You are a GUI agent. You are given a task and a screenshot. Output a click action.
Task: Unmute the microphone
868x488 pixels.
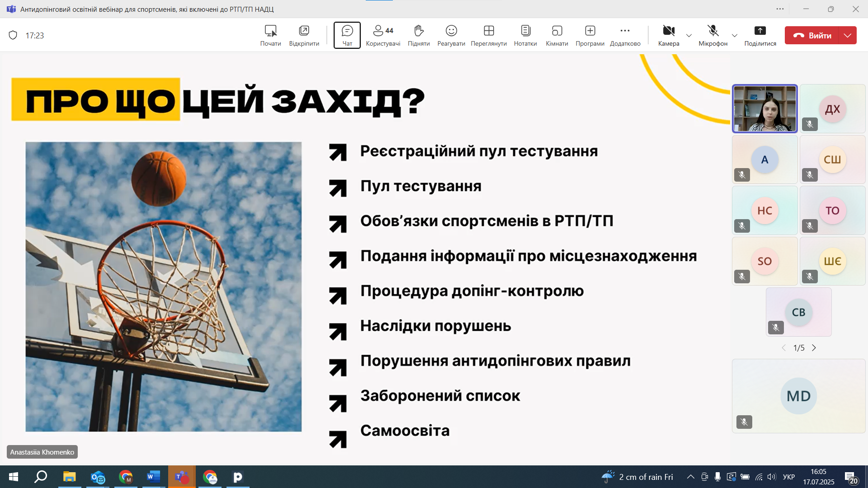coord(713,35)
